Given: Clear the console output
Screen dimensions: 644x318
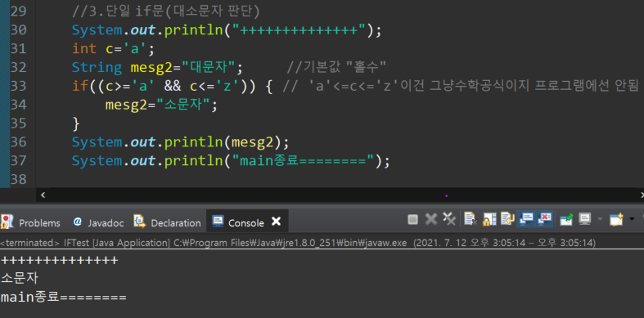Looking at the screenshot, I should tap(471, 220).
